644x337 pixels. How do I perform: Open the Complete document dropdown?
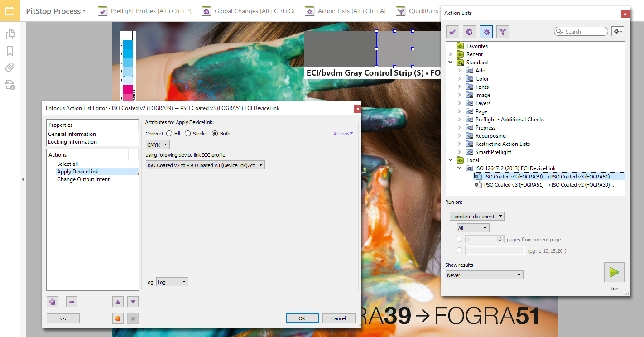477,217
